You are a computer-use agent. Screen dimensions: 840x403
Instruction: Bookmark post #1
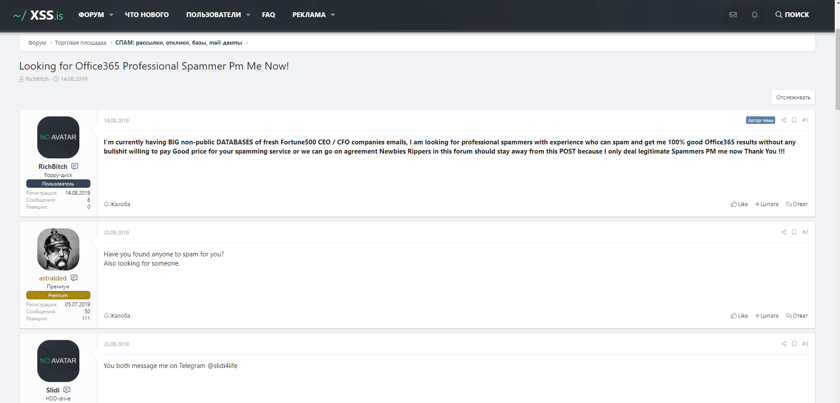click(794, 121)
